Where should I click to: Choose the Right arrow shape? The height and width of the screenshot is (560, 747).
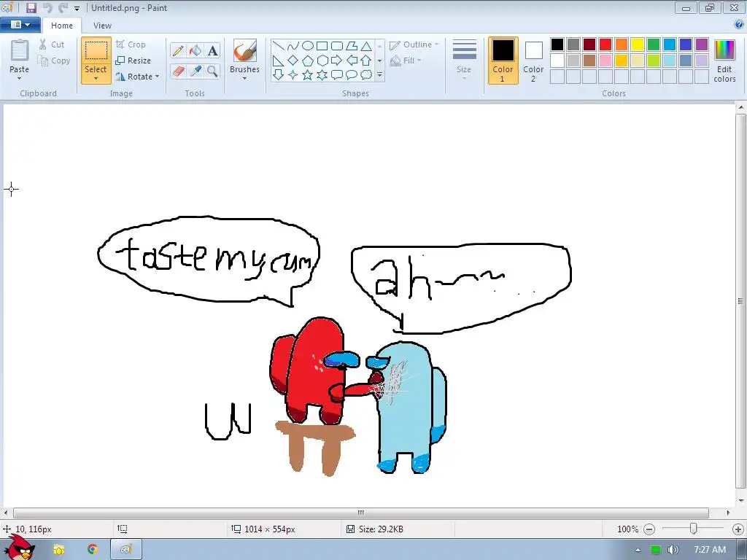click(337, 61)
